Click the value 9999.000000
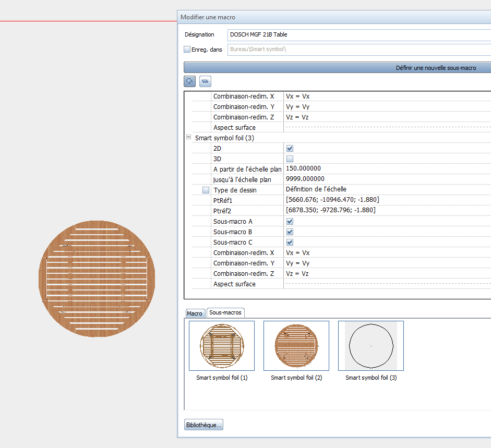 point(305,179)
